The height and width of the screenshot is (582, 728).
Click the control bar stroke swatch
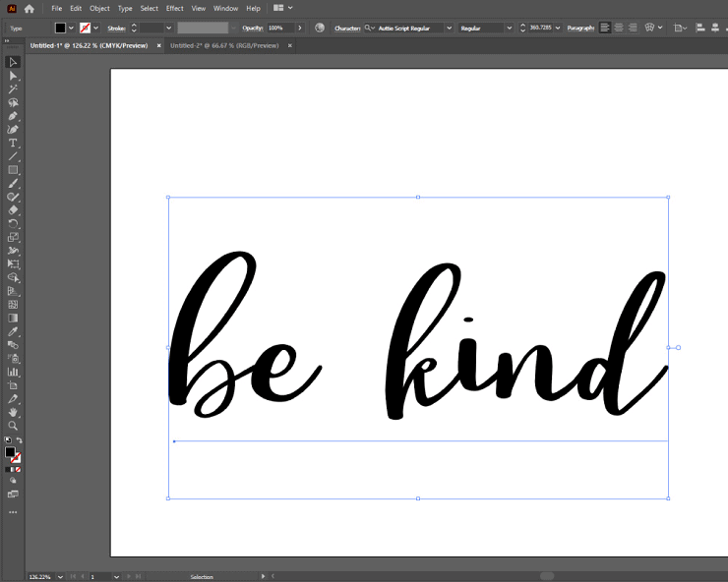coord(85,28)
